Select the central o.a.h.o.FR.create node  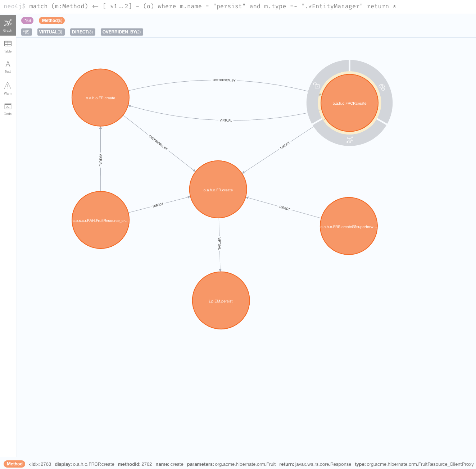pos(218,190)
